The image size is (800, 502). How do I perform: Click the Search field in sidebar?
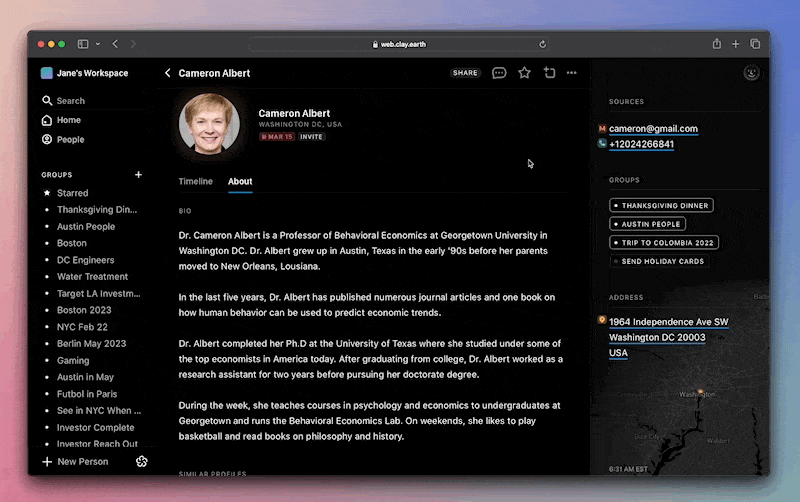[x=70, y=101]
